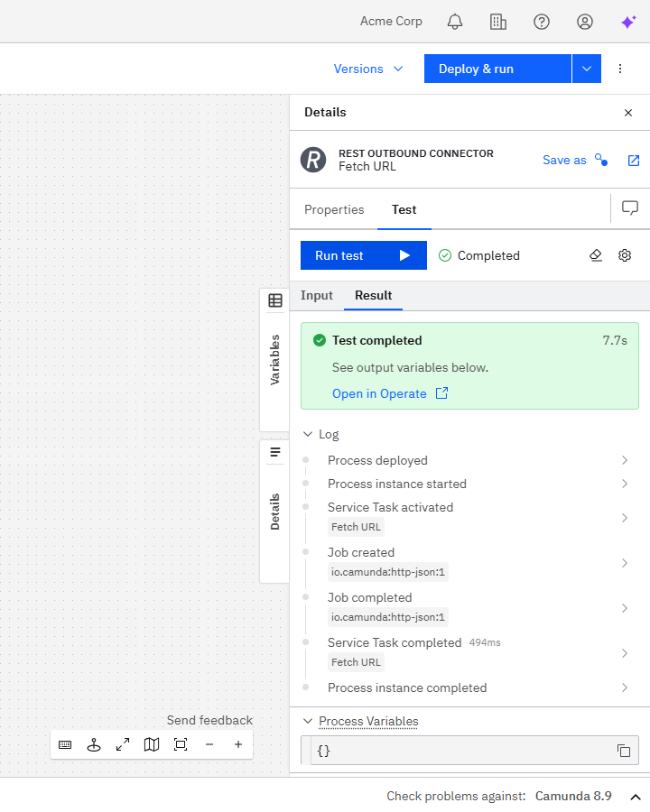Screen dimensions: 650x812
Task: Open test run settings gear
Action: point(625,255)
